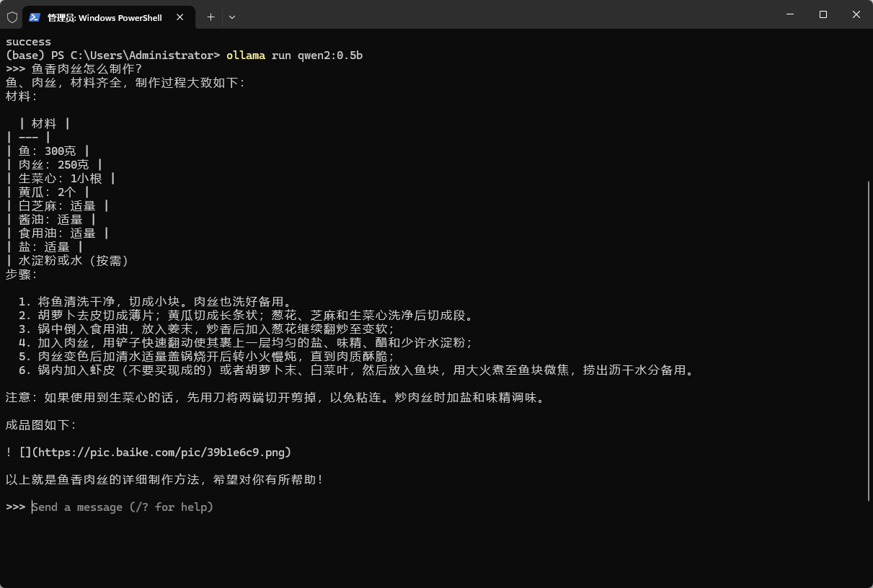Image resolution: width=873 pixels, height=588 pixels.
Task: Click step 5 about 小火慢炖
Action: coord(208,357)
